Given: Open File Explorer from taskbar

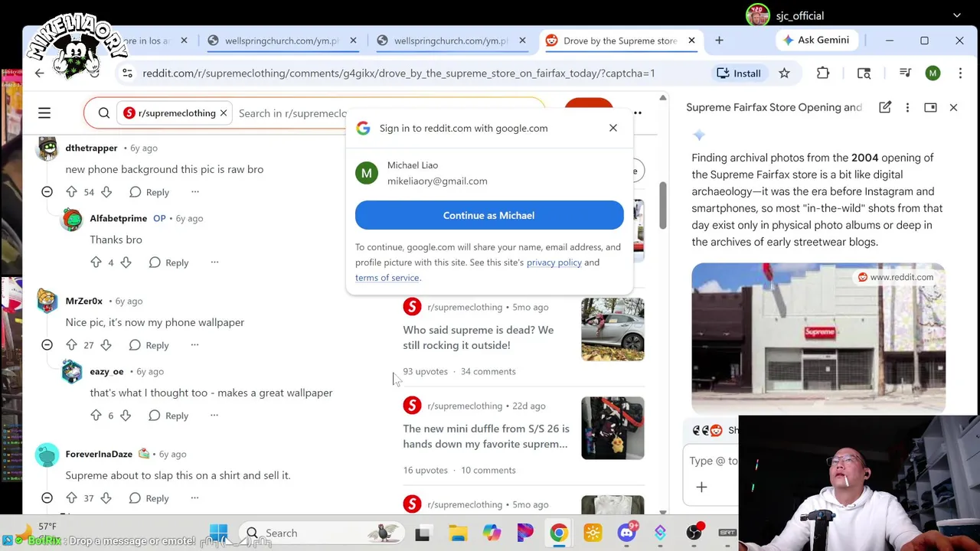Looking at the screenshot, I should pyautogui.click(x=458, y=533).
